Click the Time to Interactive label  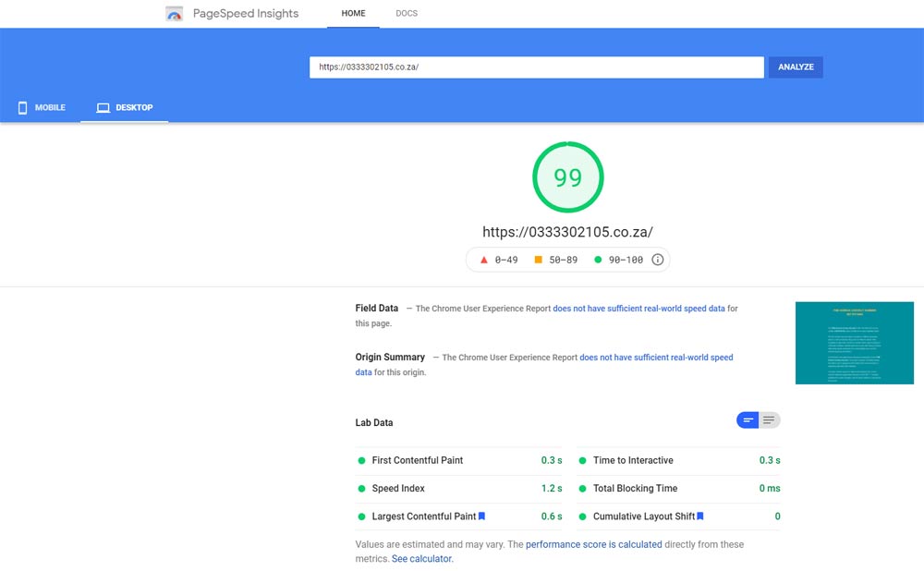[x=633, y=460]
